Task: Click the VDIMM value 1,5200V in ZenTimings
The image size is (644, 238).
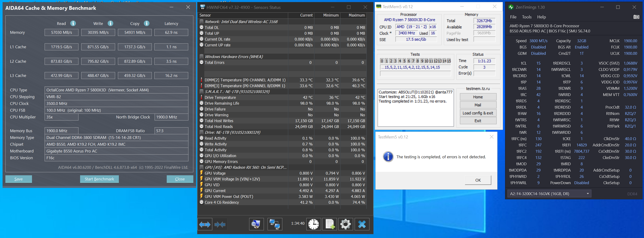Action: (630, 88)
